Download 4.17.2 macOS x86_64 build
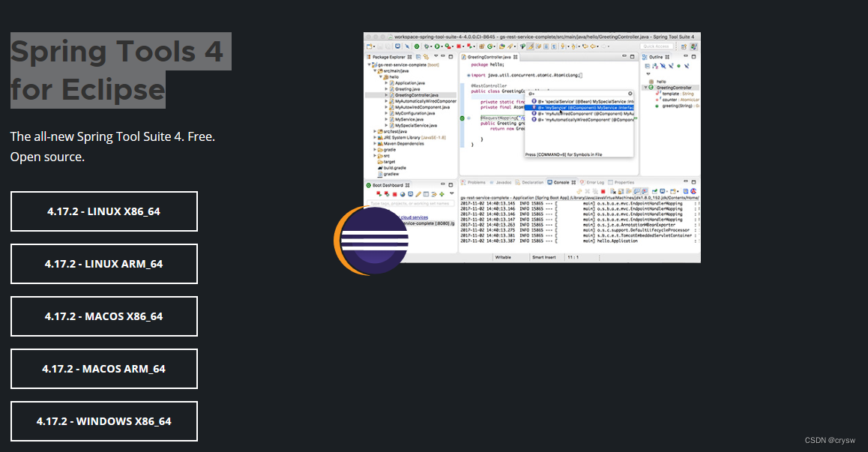The width and height of the screenshot is (868, 452). point(104,316)
